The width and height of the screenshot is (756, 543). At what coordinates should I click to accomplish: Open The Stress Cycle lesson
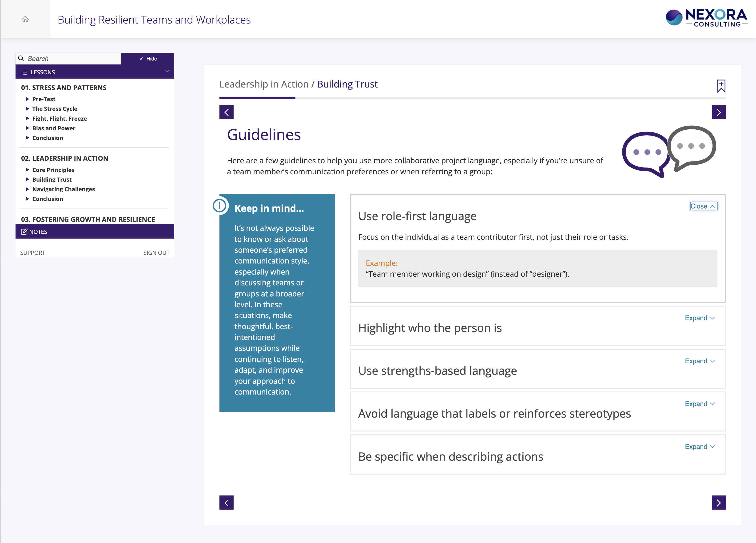click(x=55, y=109)
